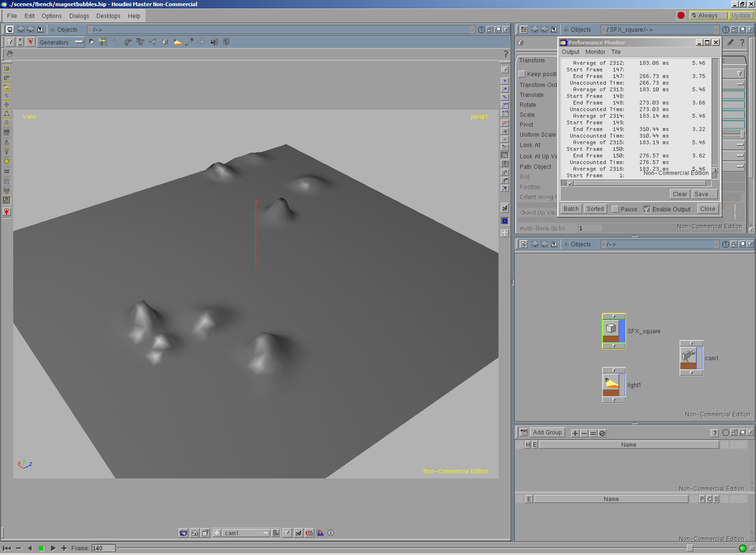Open the Dialogs menu
Image resolution: width=756 pixels, height=555 pixels.
pos(79,16)
